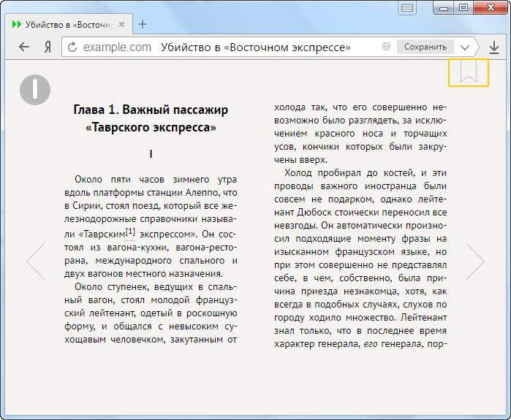The height and width of the screenshot is (420, 511).
Task: Open a new tab with plus button
Action: [x=143, y=24]
